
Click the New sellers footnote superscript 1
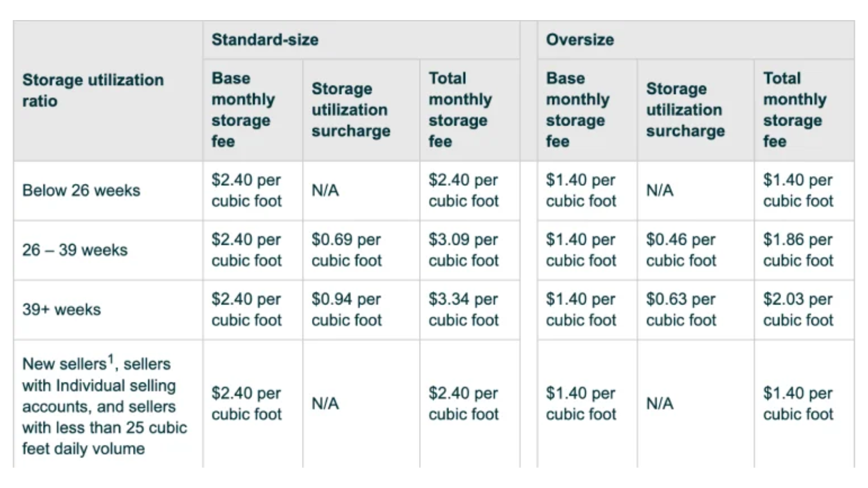(111, 359)
